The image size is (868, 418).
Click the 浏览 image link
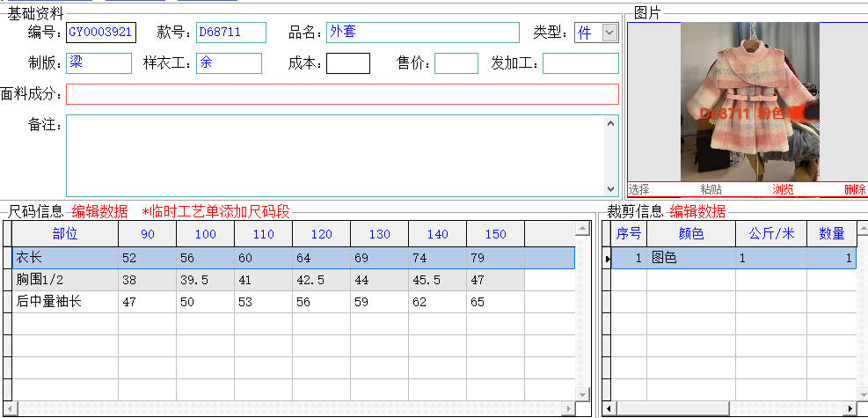pyautogui.click(x=783, y=189)
